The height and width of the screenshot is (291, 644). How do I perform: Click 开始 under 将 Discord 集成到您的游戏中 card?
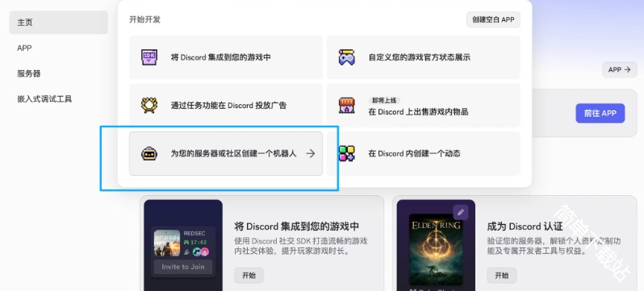click(249, 276)
